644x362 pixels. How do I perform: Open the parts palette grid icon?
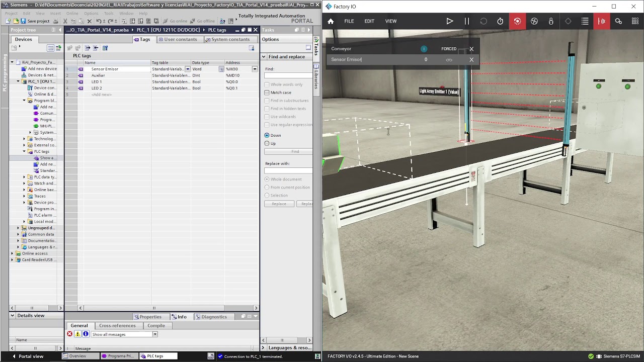(x=635, y=21)
